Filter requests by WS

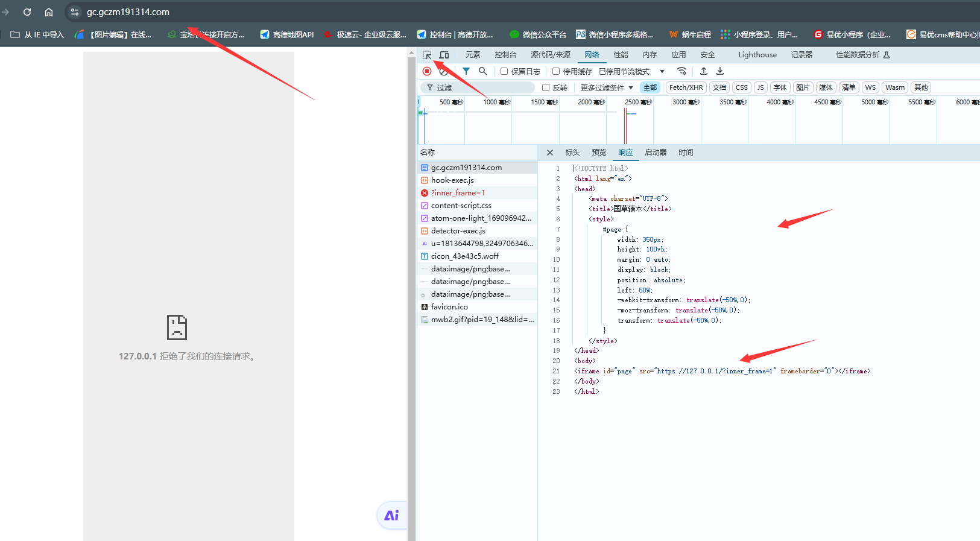click(870, 87)
